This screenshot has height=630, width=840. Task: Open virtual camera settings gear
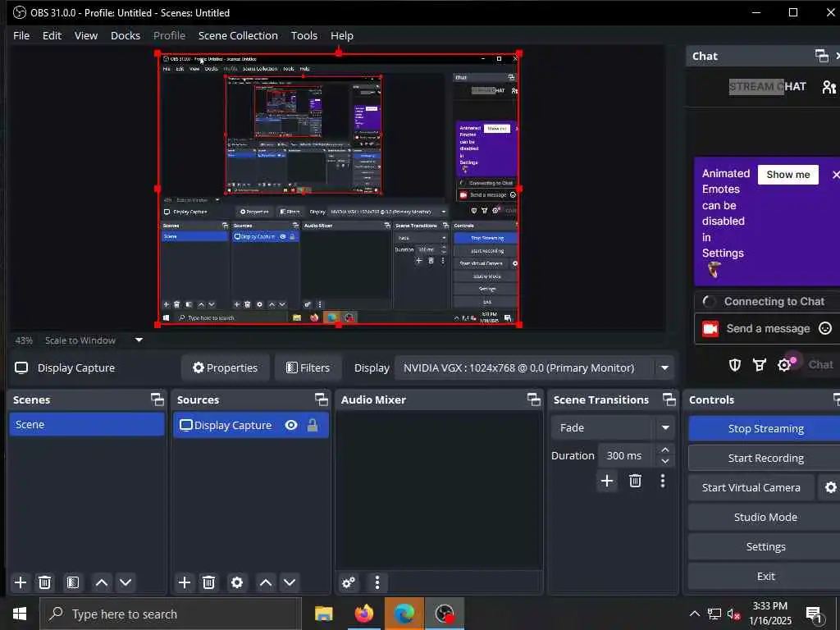click(830, 487)
